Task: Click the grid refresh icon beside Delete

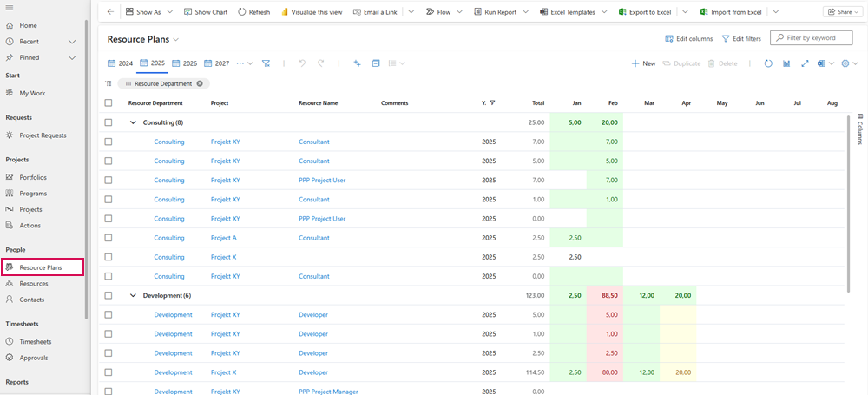Action: click(x=768, y=63)
